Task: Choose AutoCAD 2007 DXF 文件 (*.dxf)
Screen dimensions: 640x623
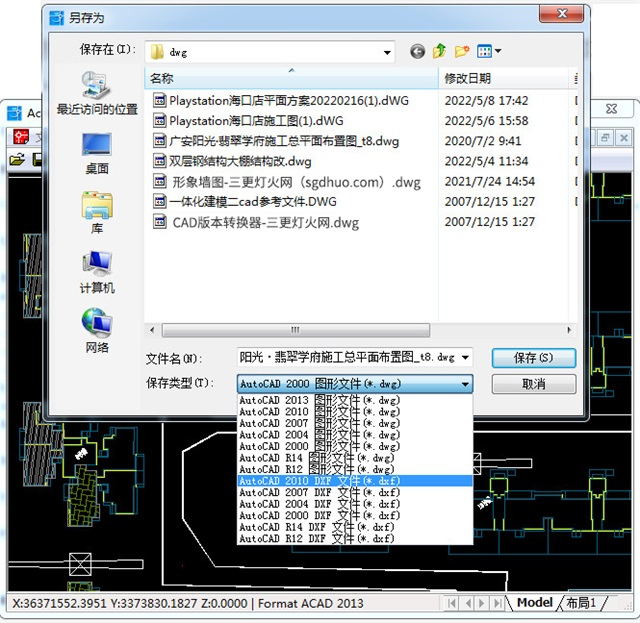Action: (x=355, y=493)
